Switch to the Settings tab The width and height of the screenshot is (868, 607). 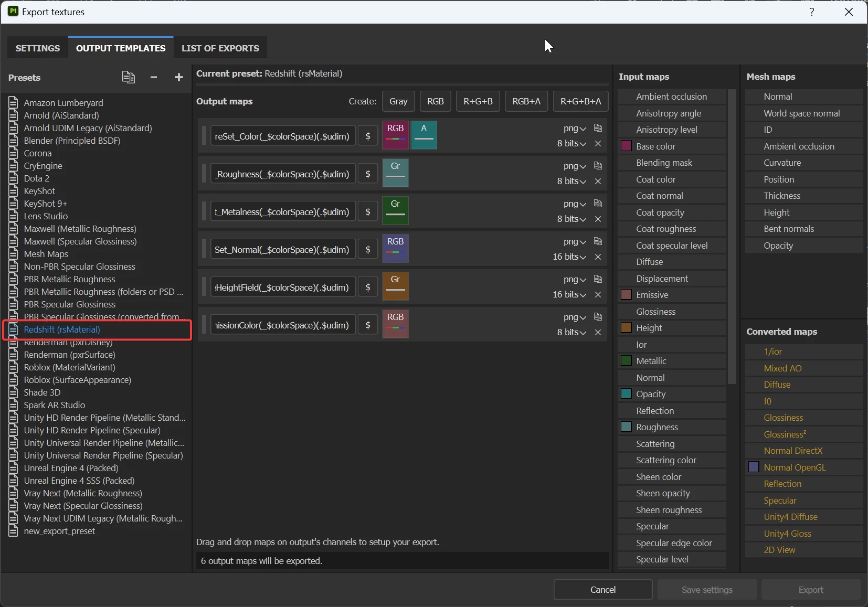(x=38, y=48)
